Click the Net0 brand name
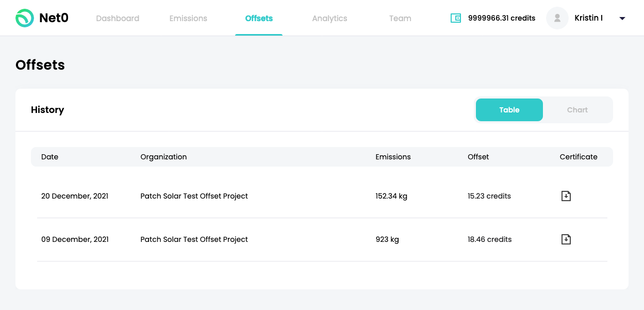 [x=54, y=18]
